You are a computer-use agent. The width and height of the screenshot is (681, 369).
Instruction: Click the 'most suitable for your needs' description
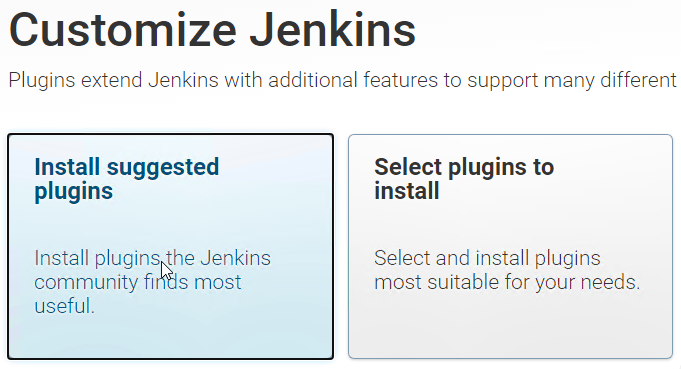(x=507, y=270)
